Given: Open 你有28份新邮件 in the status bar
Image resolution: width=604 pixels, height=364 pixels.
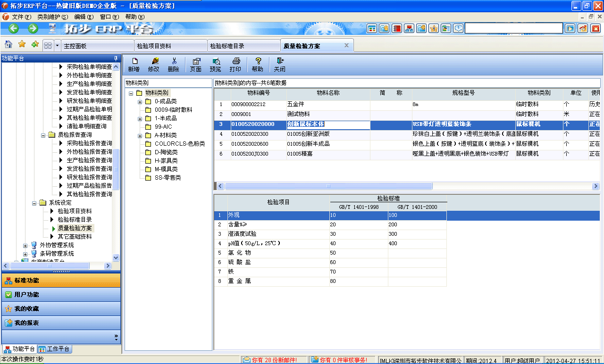Looking at the screenshot, I should pyautogui.click(x=270, y=358).
